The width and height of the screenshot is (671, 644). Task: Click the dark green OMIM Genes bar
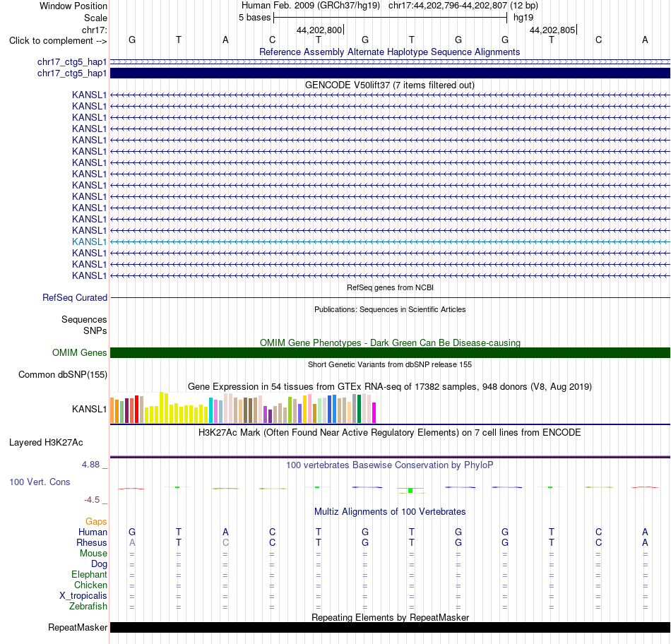(x=390, y=352)
